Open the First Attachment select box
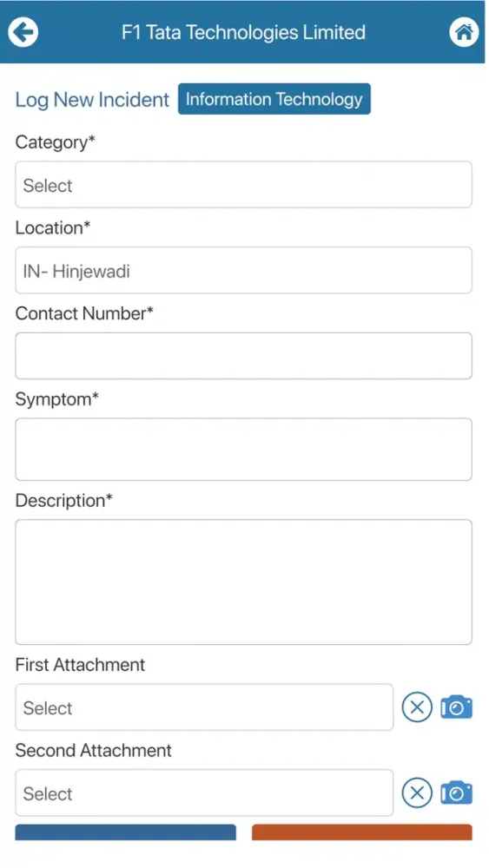The width and height of the screenshot is (489, 868). pyautogui.click(x=204, y=707)
